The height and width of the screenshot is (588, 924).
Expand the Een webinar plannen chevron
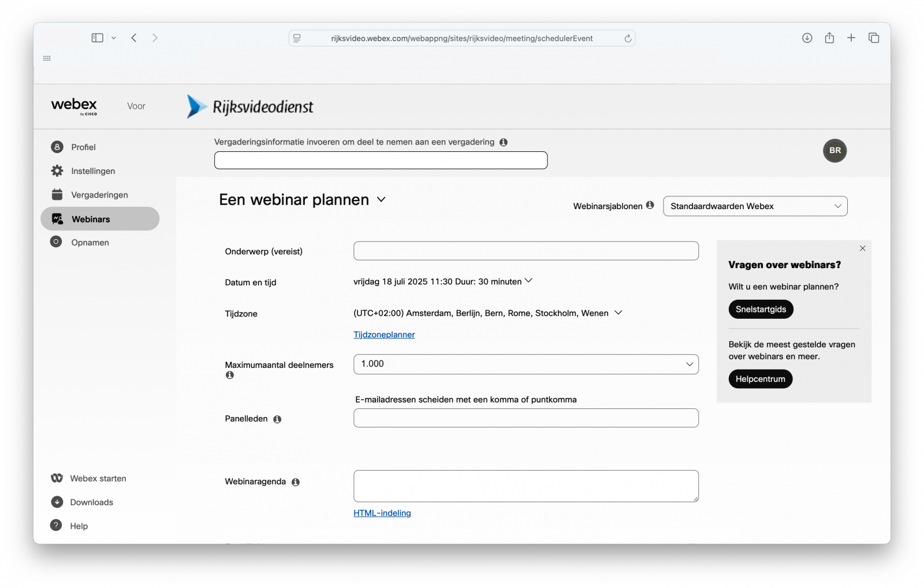(x=382, y=199)
